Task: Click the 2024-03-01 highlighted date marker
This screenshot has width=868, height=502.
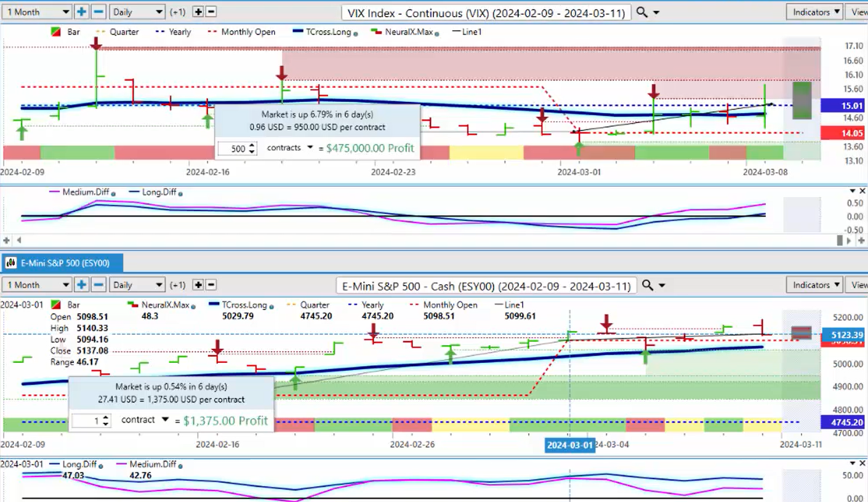Action: pyautogui.click(x=570, y=445)
